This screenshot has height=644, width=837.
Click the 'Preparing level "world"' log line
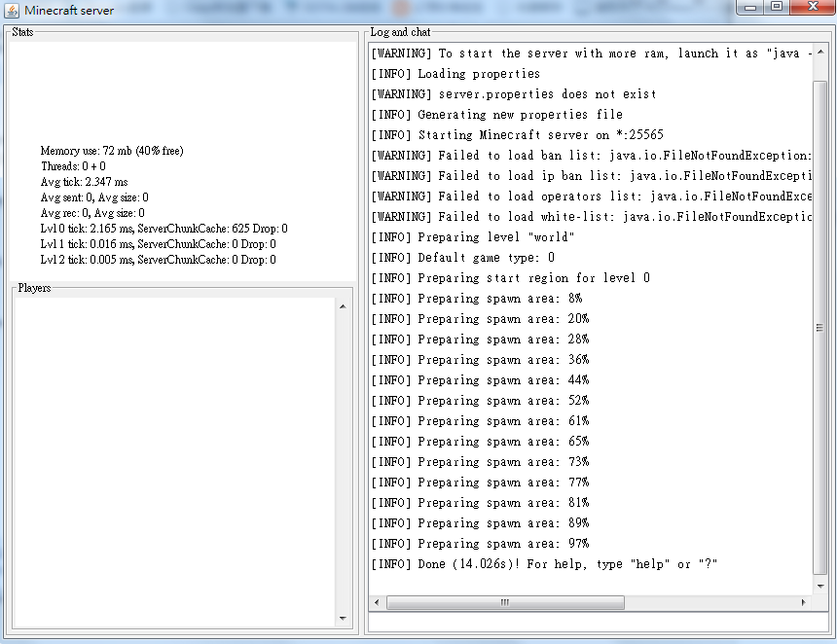pos(473,237)
